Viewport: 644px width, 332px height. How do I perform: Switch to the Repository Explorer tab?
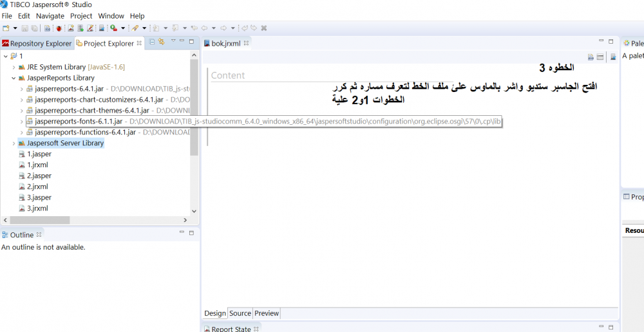pyautogui.click(x=37, y=44)
